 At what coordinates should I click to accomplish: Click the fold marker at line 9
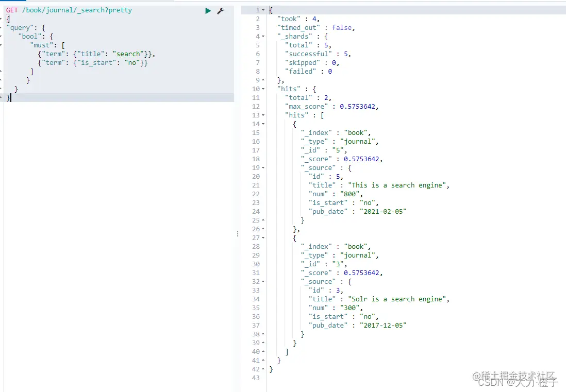[263, 80]
